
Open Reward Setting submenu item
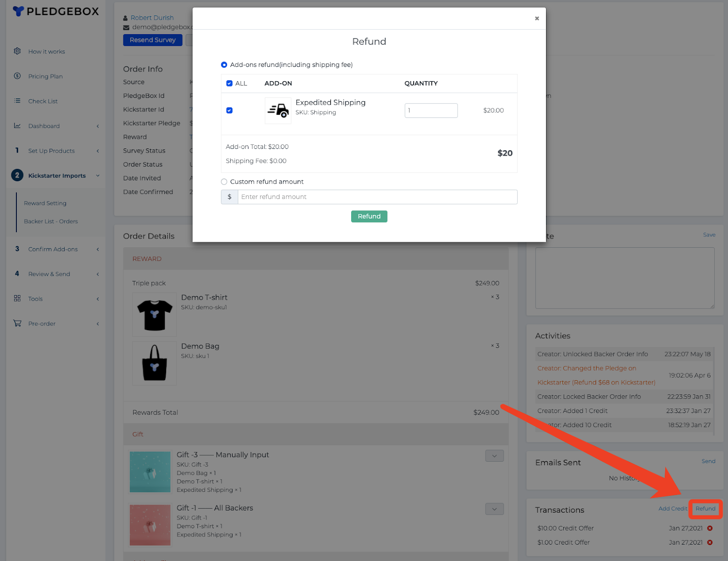point(45,203)
